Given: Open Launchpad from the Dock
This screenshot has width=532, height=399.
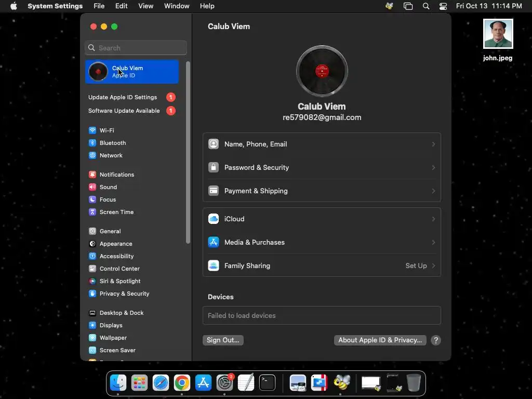Looking at the screenshot, I should coord(139,383).
